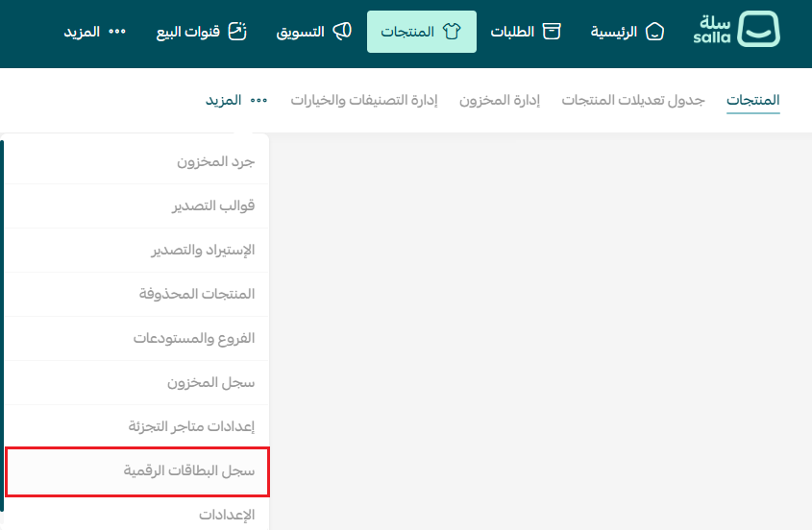This screenshot has width=812, height=530.
Task: Open إعدادات متاجر التجزئة menu entry
Action: coord(136,426)
